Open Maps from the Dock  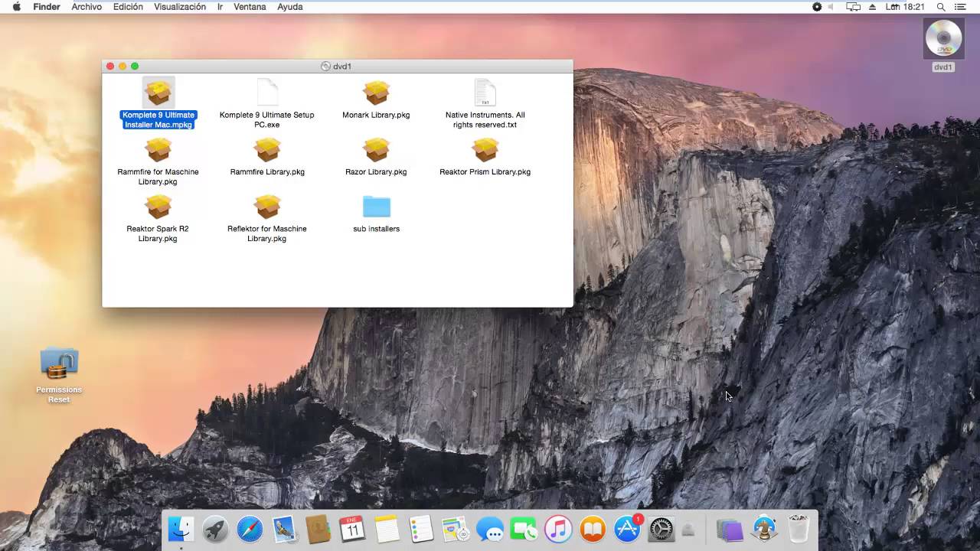(456, 528)
